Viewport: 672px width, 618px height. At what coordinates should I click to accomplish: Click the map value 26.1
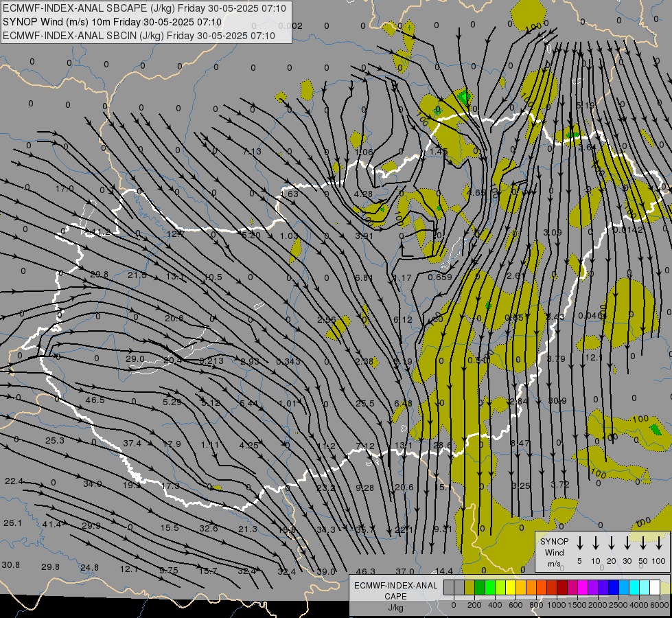pos(12,523)
